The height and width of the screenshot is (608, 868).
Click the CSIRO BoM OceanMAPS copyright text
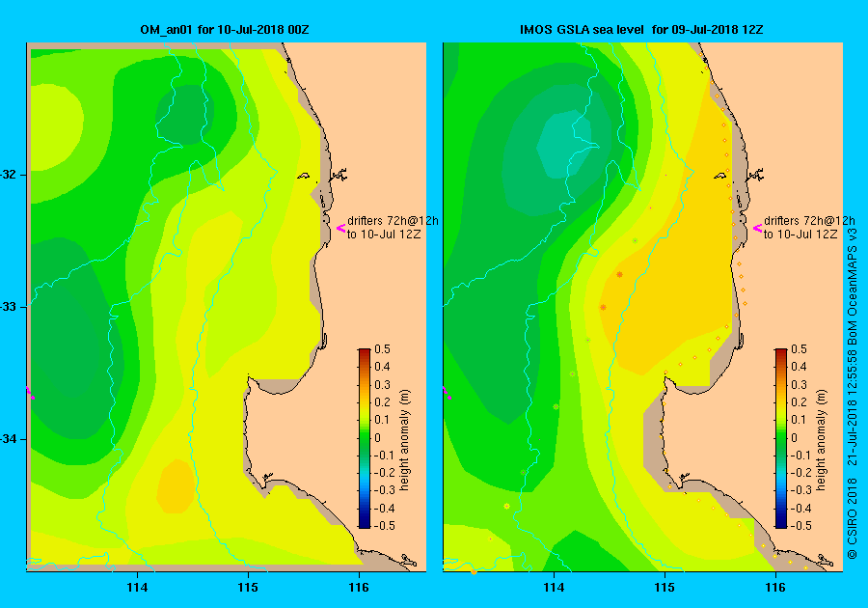pyautogui.click(x=853, y=392)
